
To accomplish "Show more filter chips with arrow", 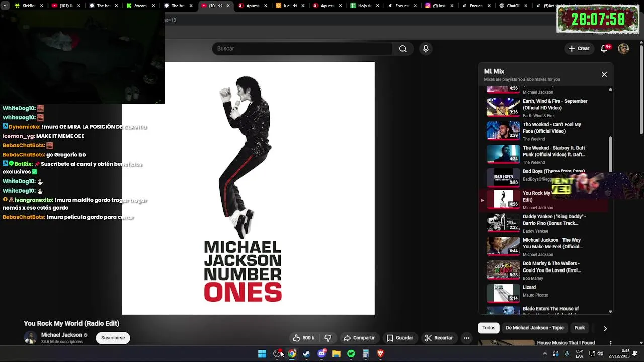I will click(605, 328).
